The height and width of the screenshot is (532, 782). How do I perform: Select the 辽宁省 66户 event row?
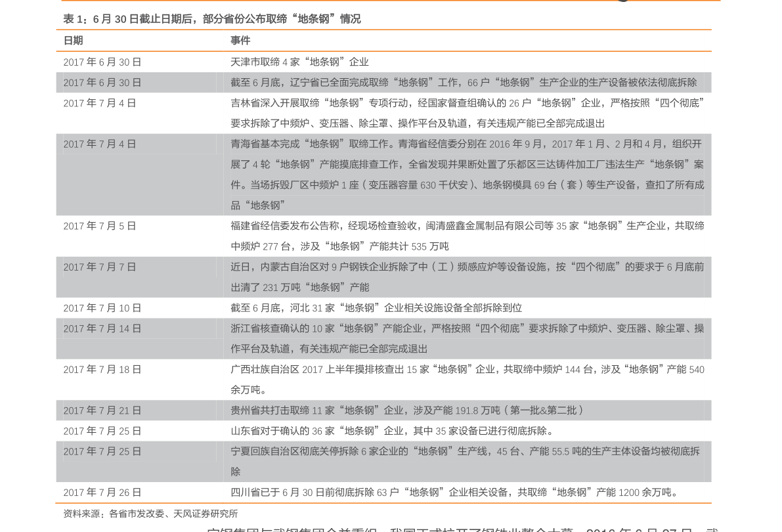(464, 83)
